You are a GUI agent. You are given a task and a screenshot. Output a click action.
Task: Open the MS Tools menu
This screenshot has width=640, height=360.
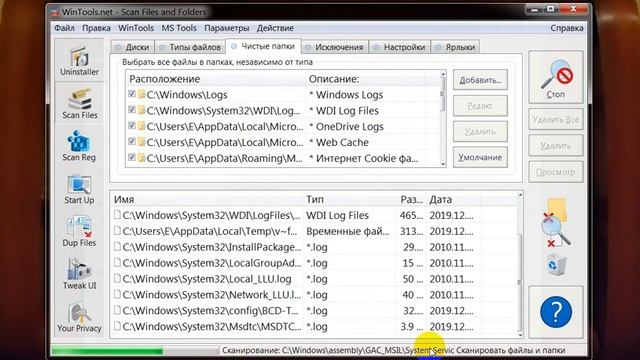click(179, 28)
